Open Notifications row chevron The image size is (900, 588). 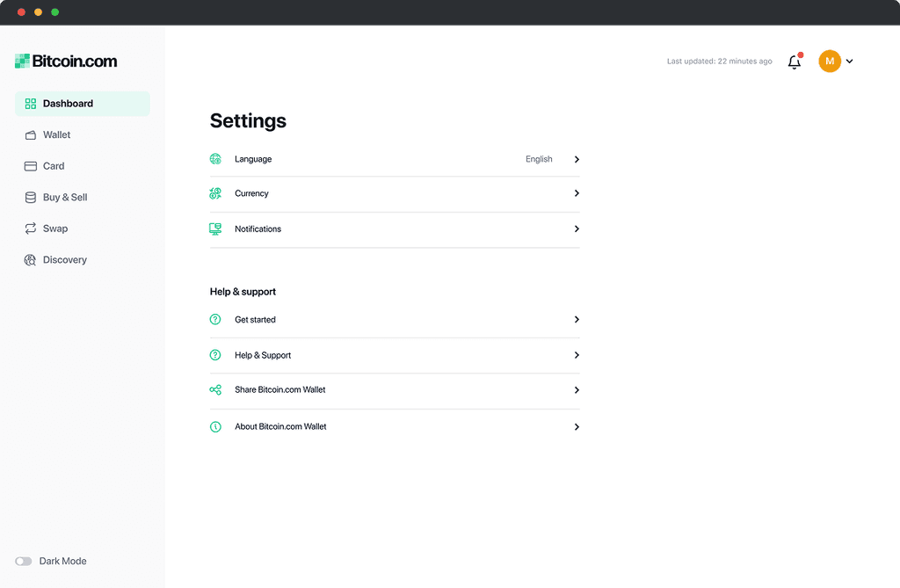click(x=577, y=229)
